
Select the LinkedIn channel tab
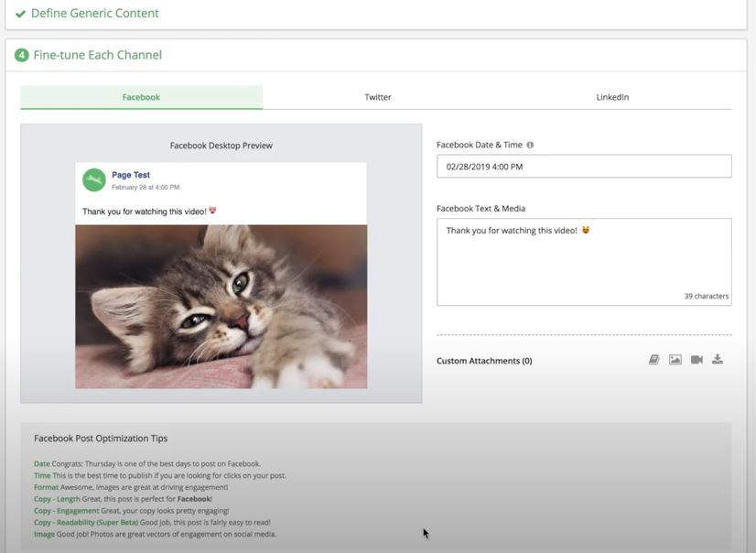click(x=612, y=97)
